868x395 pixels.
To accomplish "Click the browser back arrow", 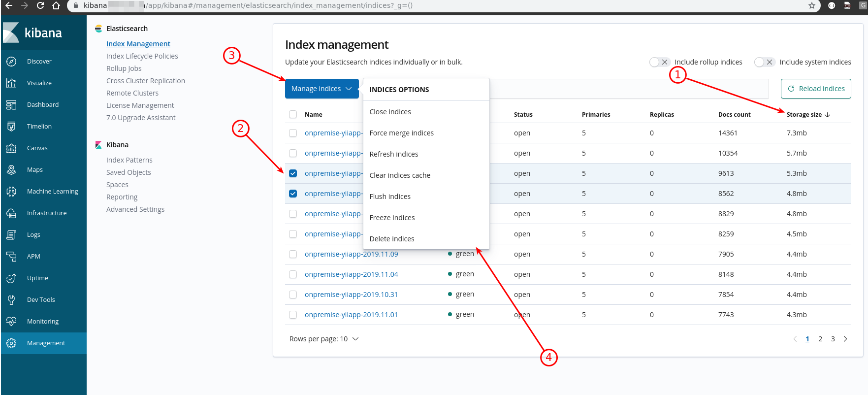I will tap(9, 5).
